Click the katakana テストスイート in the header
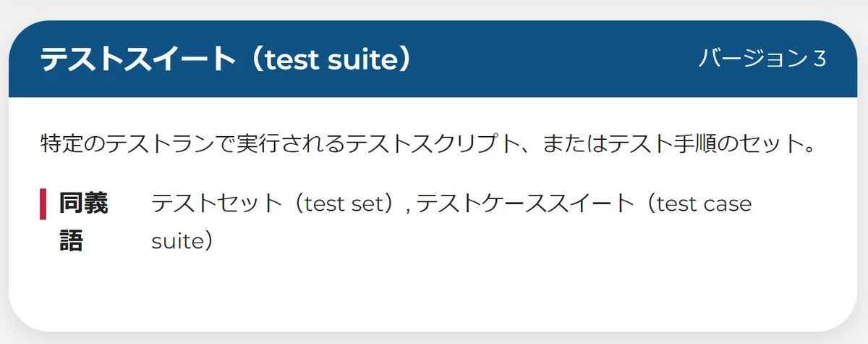This screenshot has width=868, height=344. pos(138,59)
